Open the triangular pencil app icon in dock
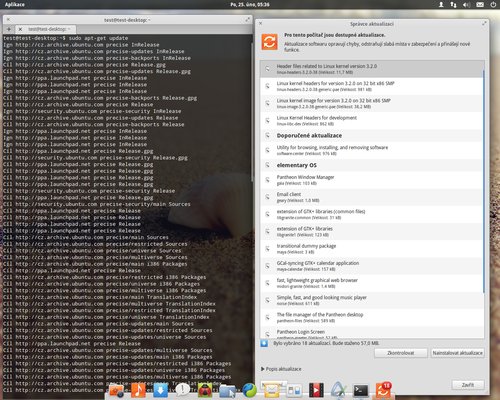Image resolution: width=500 pixels, height=400 pixels. (338, 390)
